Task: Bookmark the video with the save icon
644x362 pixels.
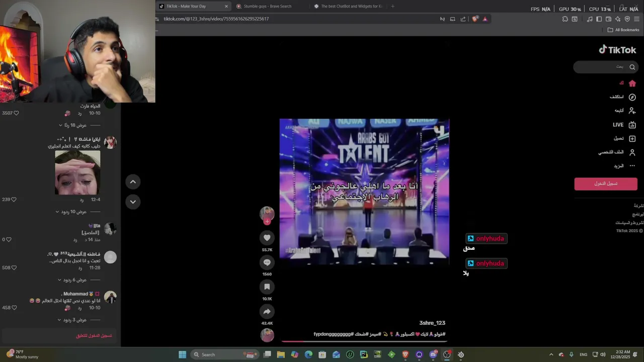Action: [x=267, y=287]
